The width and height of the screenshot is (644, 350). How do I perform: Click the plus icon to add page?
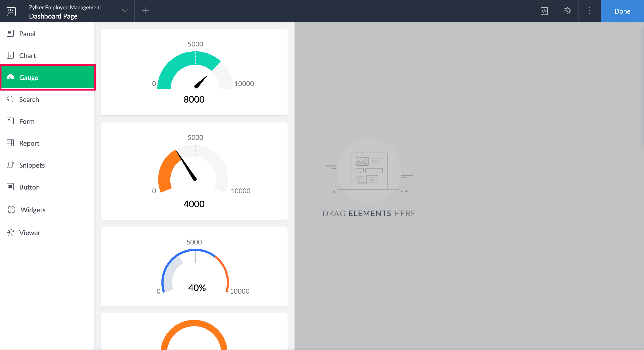pos(146,11)
